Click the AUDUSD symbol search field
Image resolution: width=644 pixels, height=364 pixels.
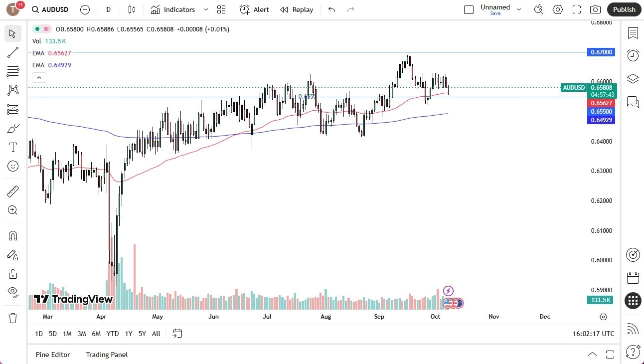coord(50,9)
